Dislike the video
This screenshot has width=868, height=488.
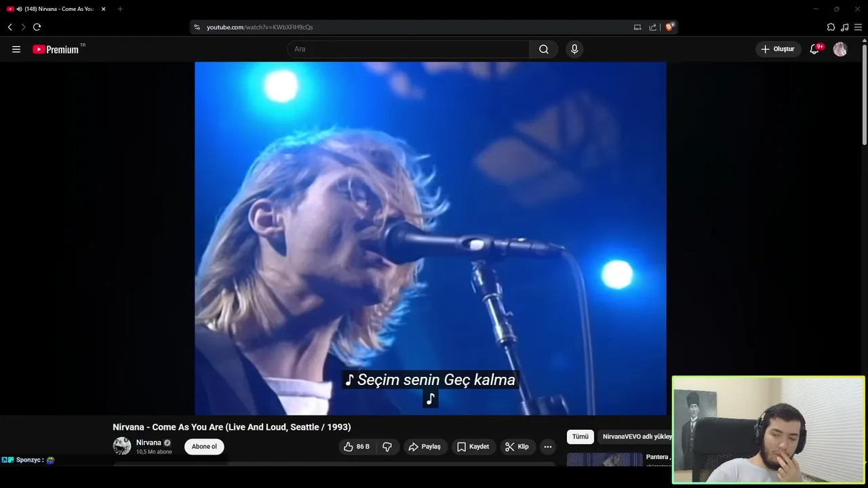387,447
